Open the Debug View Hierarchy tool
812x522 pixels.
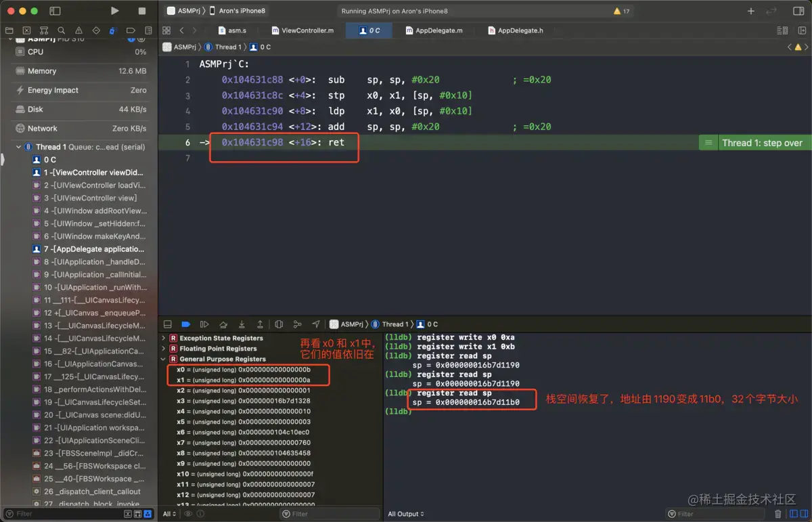click(x=279, y=324)
